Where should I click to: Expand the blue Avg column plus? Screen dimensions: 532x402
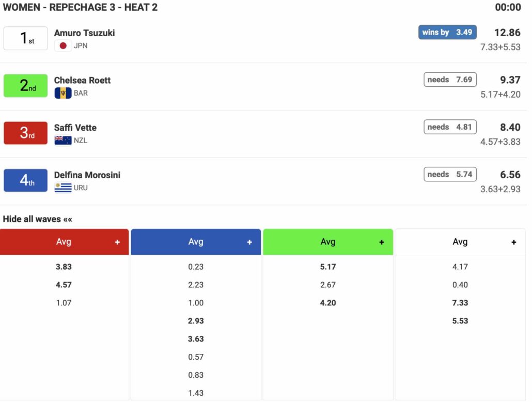click(249, 242)
